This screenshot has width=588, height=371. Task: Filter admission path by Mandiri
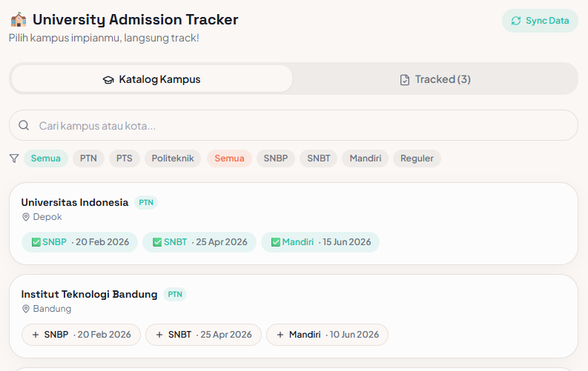366,158
